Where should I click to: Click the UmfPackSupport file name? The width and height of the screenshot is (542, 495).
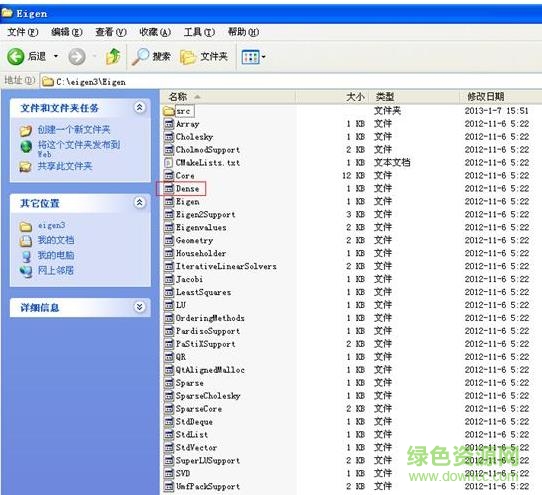[x=207, y=486]
